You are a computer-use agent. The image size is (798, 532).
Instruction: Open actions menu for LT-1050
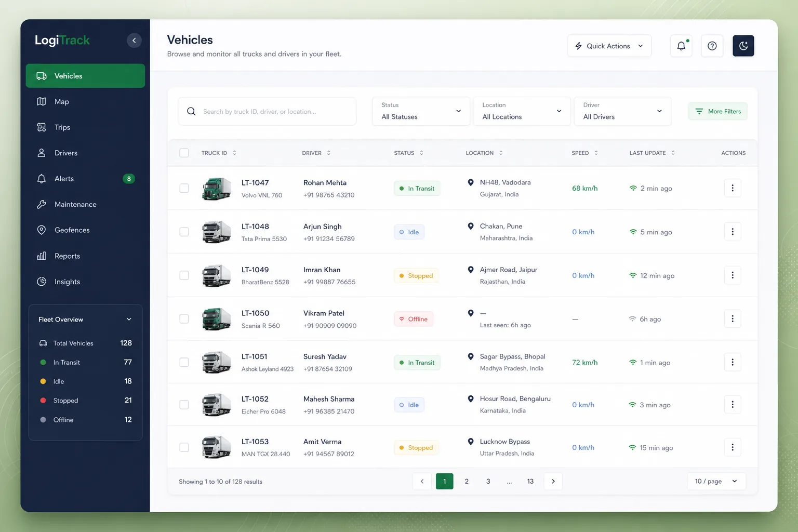733,319
